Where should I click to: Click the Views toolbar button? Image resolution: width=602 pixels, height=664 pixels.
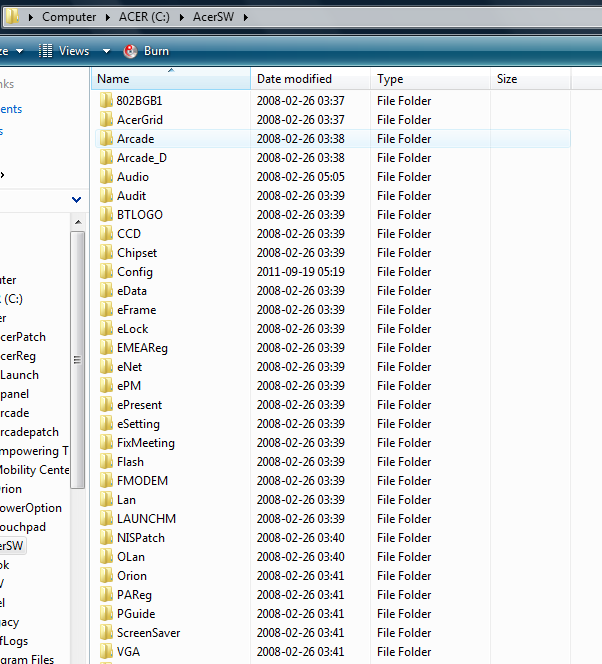coord(64,51)
